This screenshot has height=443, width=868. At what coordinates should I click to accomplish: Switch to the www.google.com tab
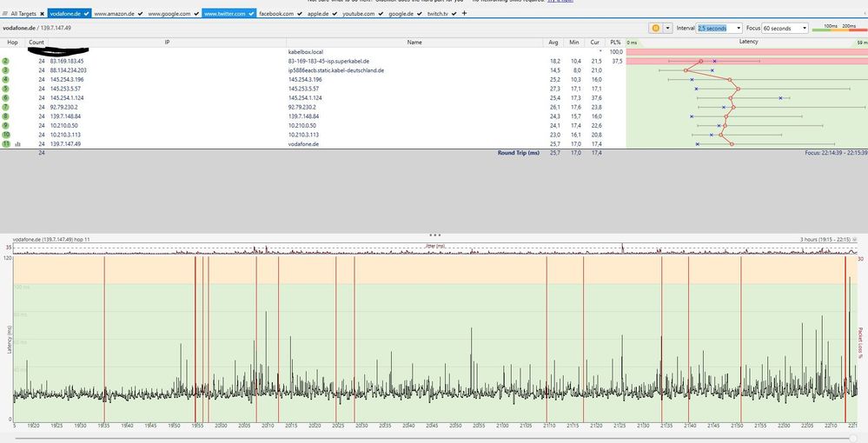coord(169,14)
